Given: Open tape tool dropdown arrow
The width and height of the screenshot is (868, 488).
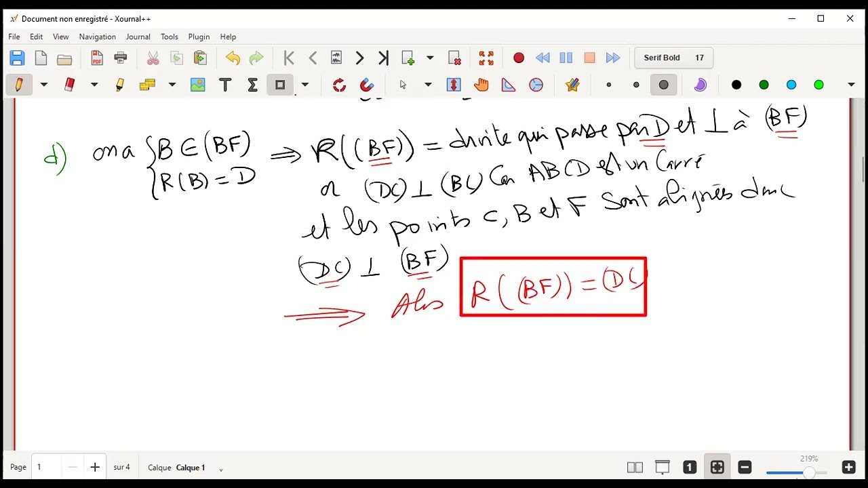Looking at the screenshot, I should [172, 85].
